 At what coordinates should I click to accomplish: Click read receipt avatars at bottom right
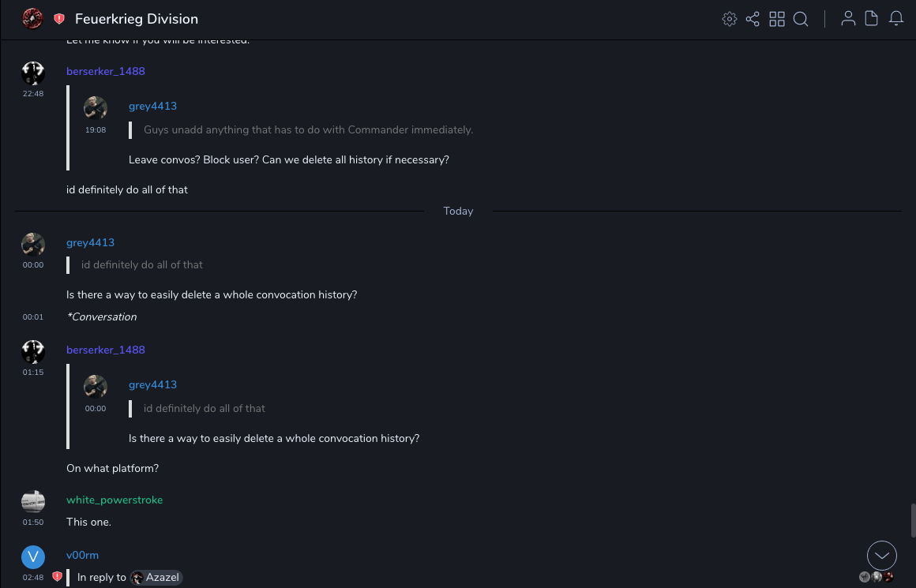[877, 577]
